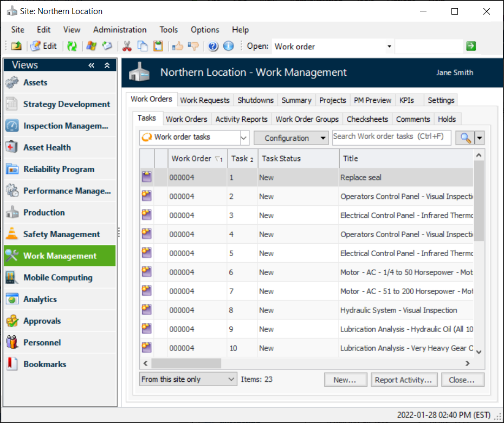Open Safety Management view in sidebar
Image resolution: width=504 pixels, height=423 pixels.
click(61, 235)
